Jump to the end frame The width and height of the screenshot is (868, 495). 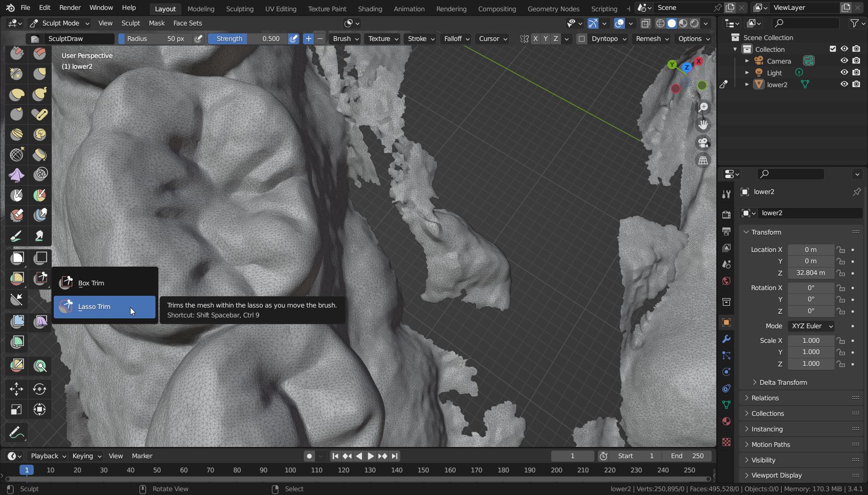[395, 456]
